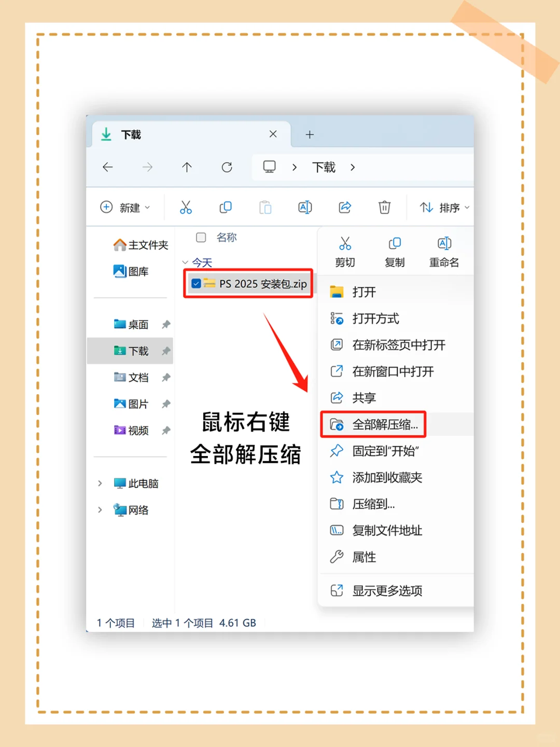Click the Paste icon in the toolbar
Screen dimensions: 560x747
click(x=265, y=207)
